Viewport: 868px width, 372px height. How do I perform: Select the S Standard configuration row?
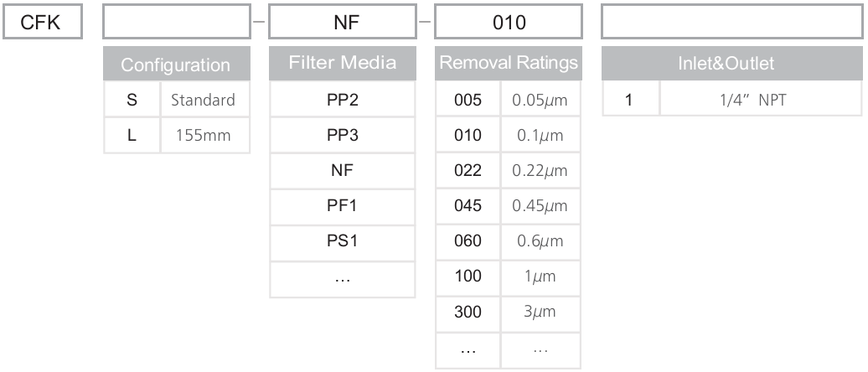click(176, 101)
